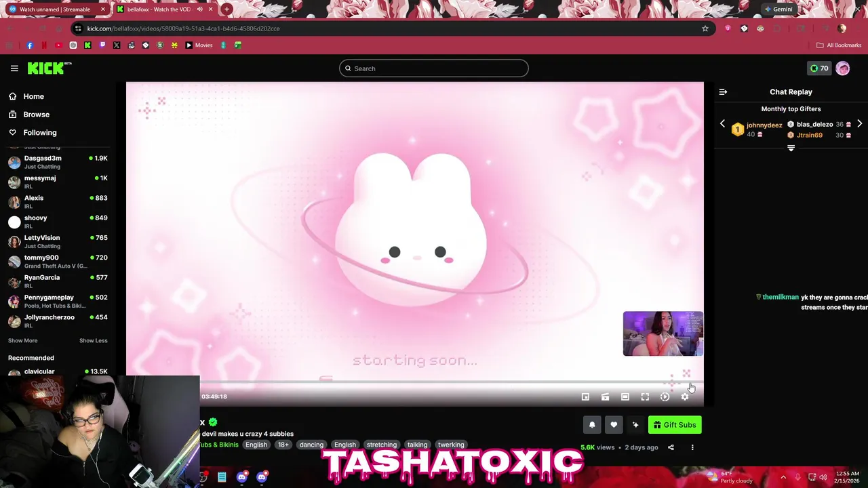Open the playback speed control icon
This screenshot has width=868, height=488.
[x=665, y=397]
